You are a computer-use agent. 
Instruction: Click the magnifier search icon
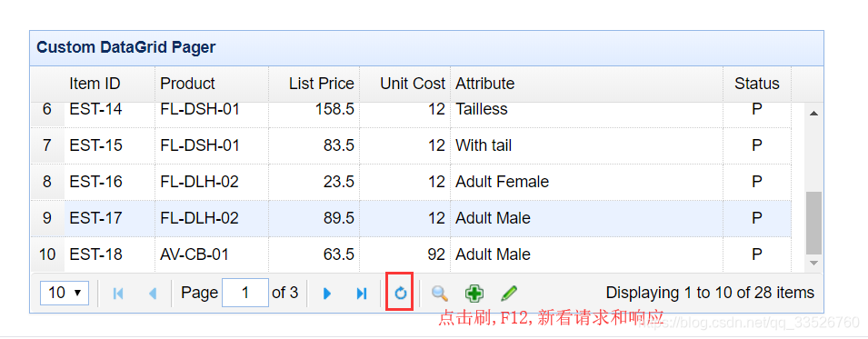coord(440,293)
